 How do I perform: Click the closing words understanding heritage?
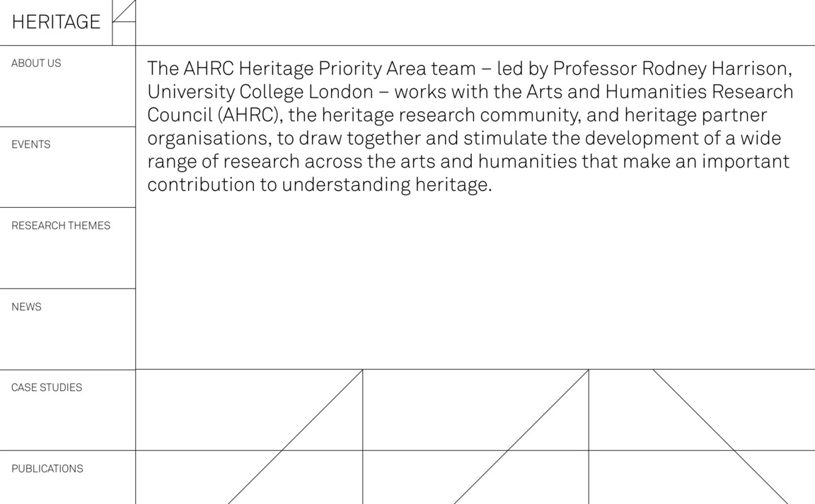coord(386,185)
